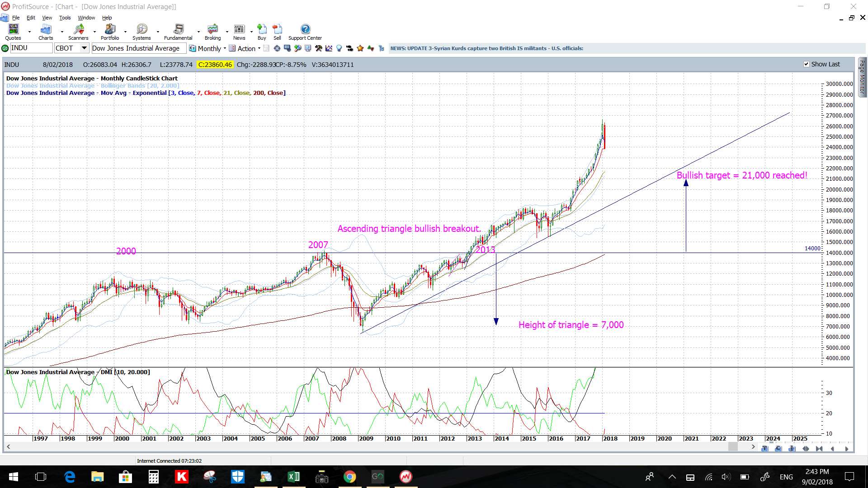Screen dimensions: 868x488
Task: Open the Window menu
Action: click(86, 18)
